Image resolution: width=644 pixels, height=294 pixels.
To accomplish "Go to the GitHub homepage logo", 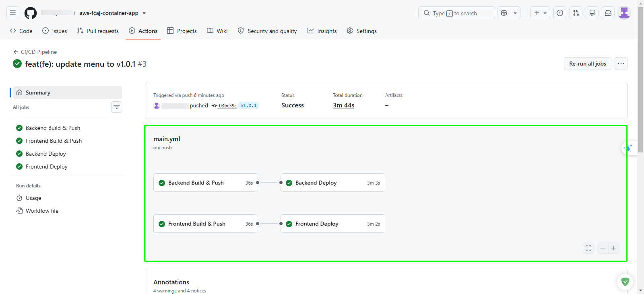I will point(31,13).
